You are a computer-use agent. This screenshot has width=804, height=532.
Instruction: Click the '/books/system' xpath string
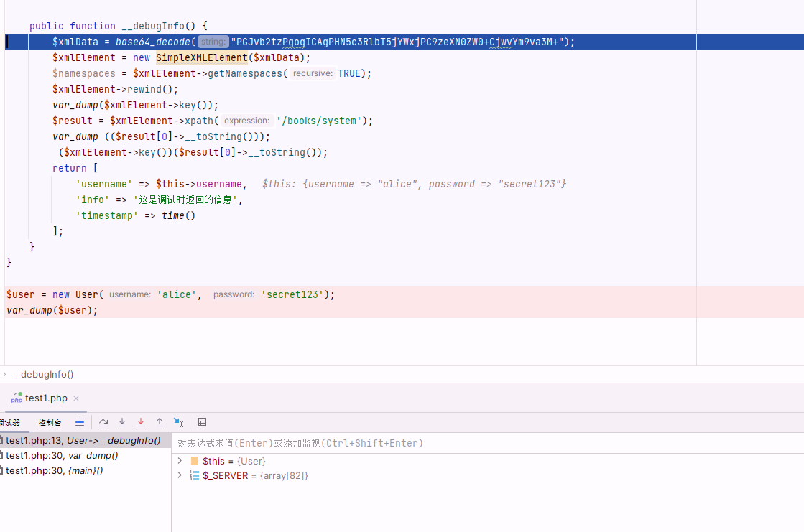tap(318, 121)
